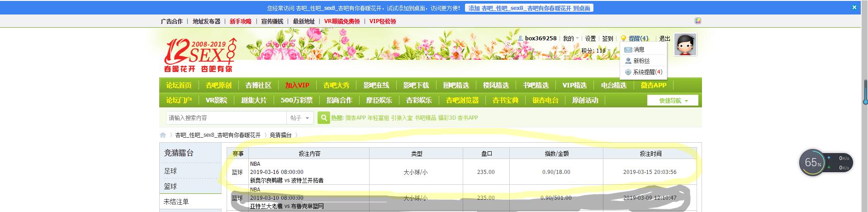The image size is (868, 212).
Task: Select the VIP精选 navigation item
Action: 574,85
